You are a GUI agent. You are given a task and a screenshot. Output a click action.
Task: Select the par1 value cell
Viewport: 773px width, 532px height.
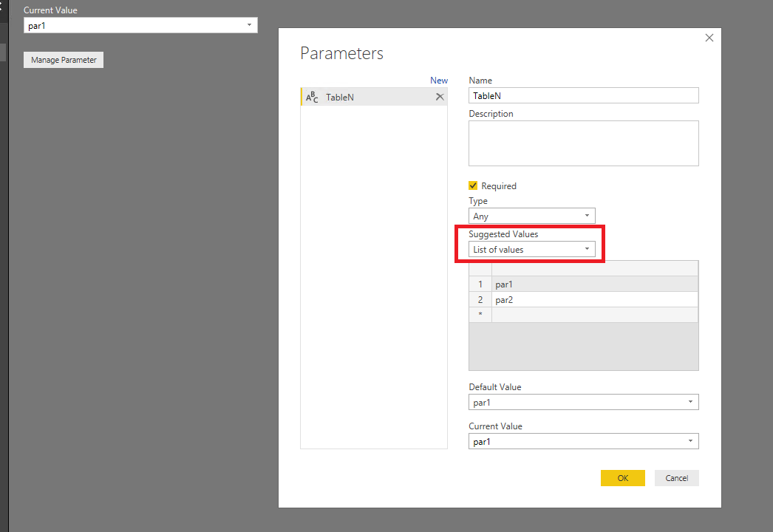coord(595,284)
